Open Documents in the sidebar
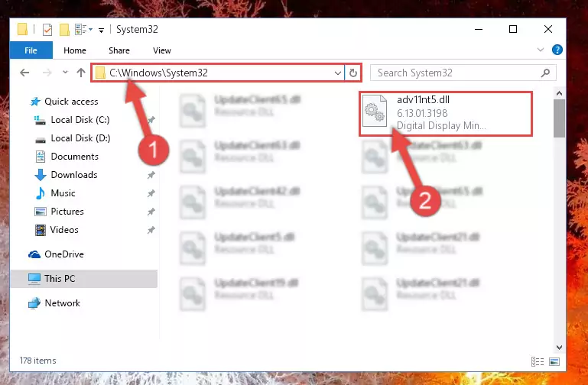This screenshot has height=385, width=588. point(75,157)
